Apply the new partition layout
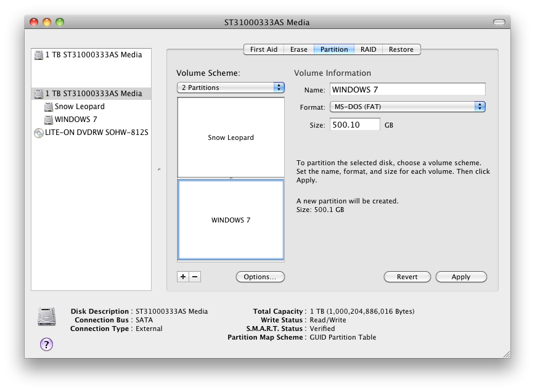535x392 pixels. coord(461,277)
